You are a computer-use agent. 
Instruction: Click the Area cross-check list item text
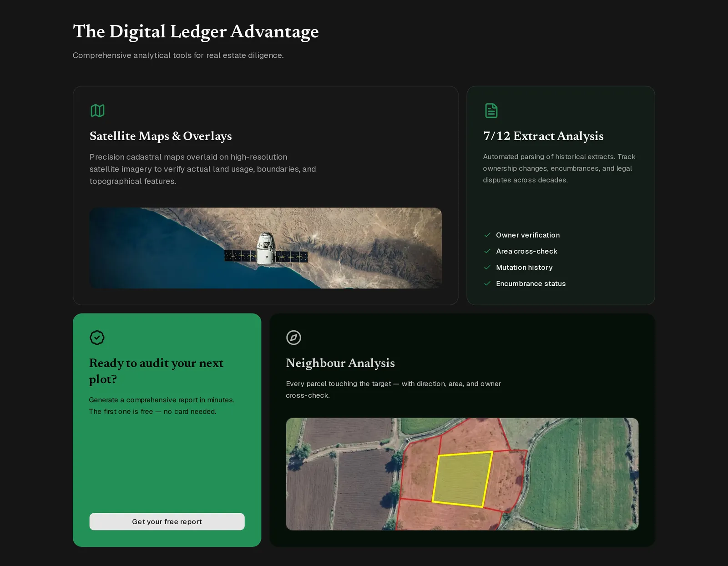(x=526, y=251)
